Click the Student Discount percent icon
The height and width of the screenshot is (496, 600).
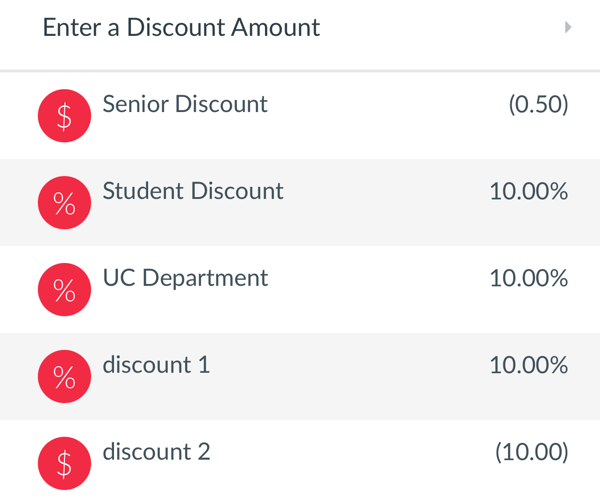point(64,202)
